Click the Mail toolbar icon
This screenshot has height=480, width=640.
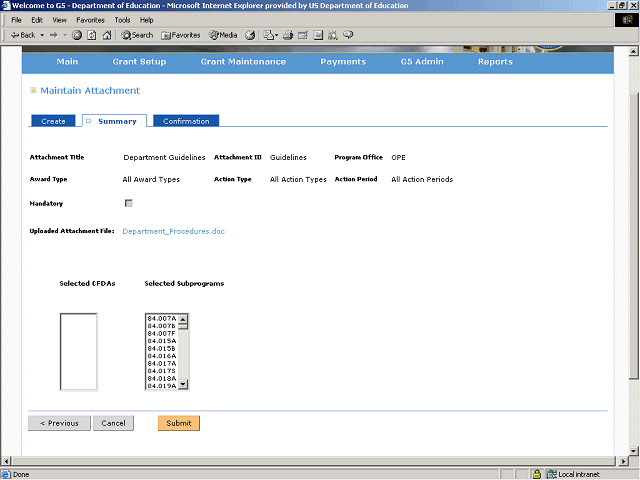pyautogui.click(x=270, y=35)
